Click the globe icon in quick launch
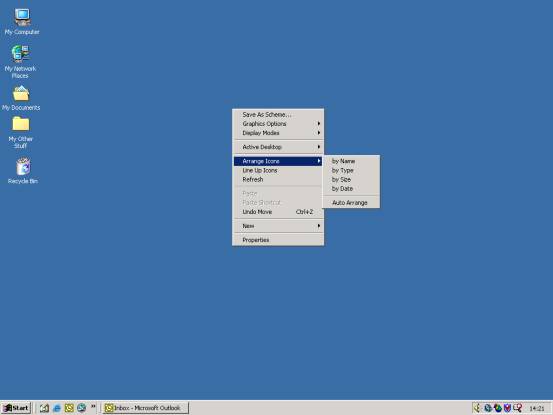The width and height of the screenshot is (553, 415). [81, 408]
